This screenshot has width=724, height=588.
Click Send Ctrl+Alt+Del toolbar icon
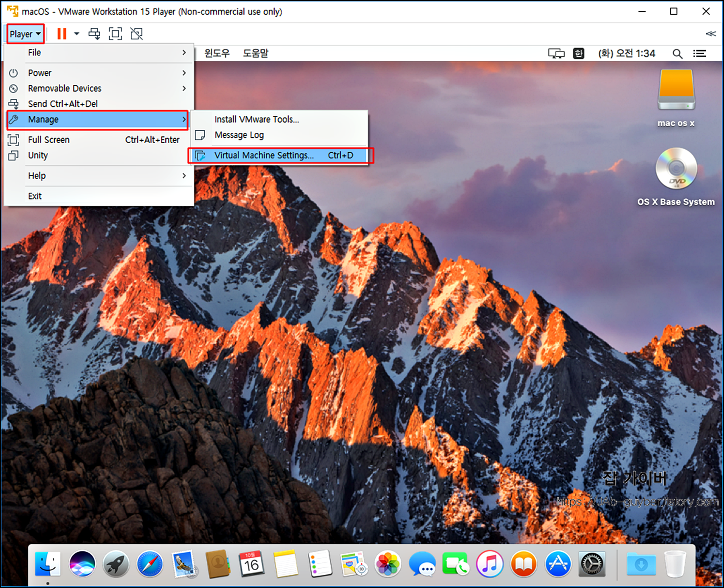tap(95, 34)
